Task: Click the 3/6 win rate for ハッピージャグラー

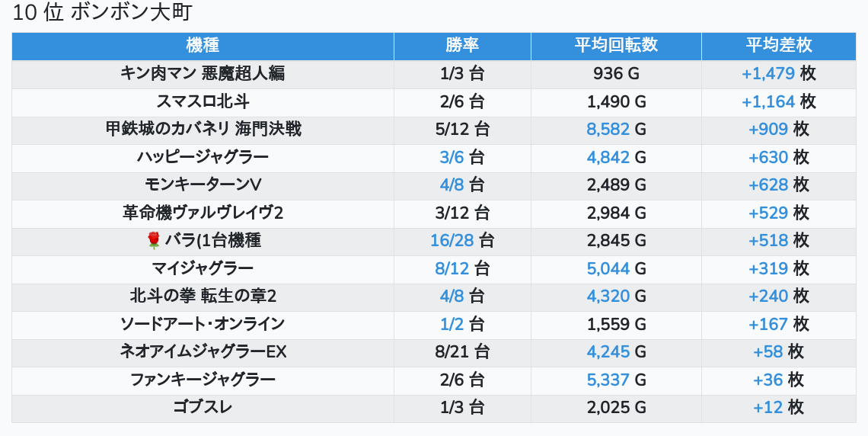Action: point(452,157)
